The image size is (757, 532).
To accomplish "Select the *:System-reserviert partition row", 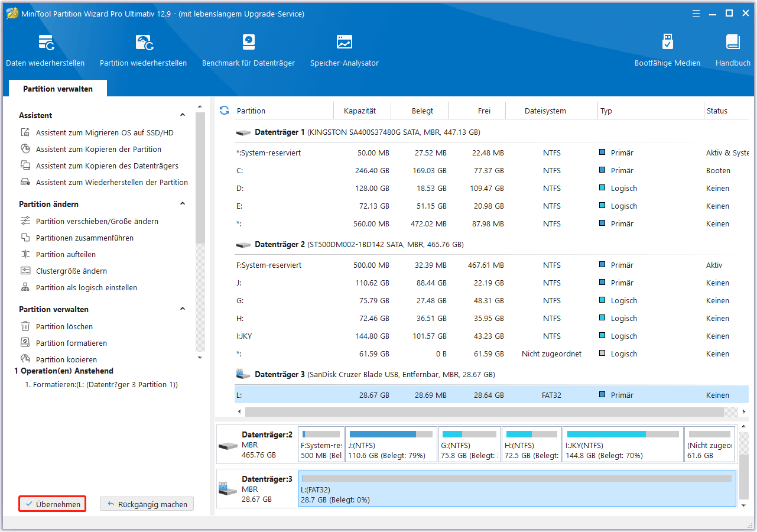I will point(492,153).
